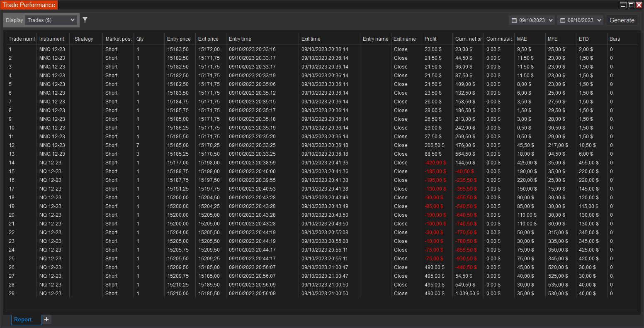The height and width of the screenshot is (328, 644).
Task: Select the exit price 15172,00 cell
Action: tap(209, 49)
